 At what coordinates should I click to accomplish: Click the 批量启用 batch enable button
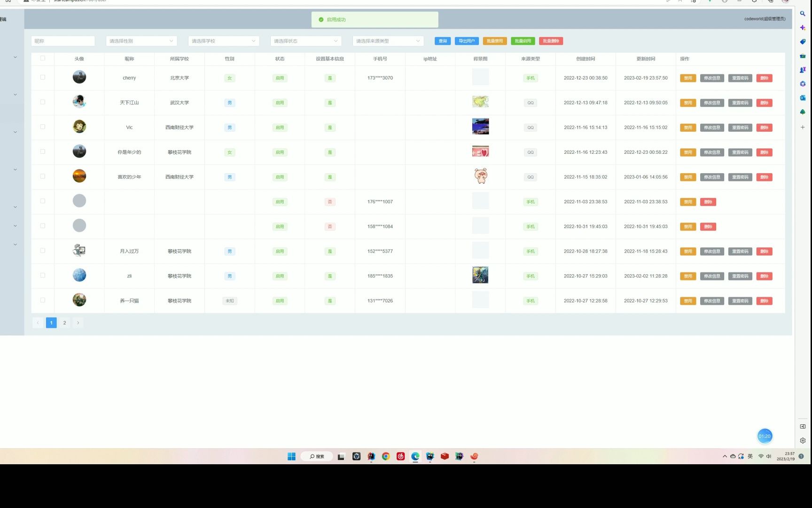523,41
